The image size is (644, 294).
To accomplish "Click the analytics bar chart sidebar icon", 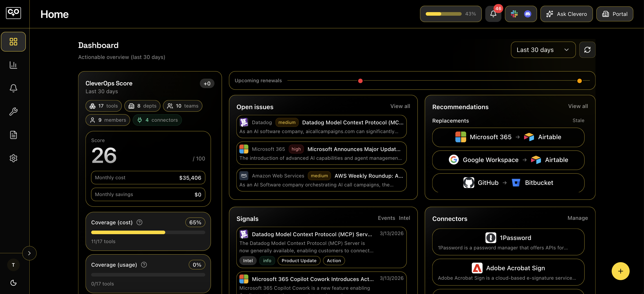I will point(13,65).
